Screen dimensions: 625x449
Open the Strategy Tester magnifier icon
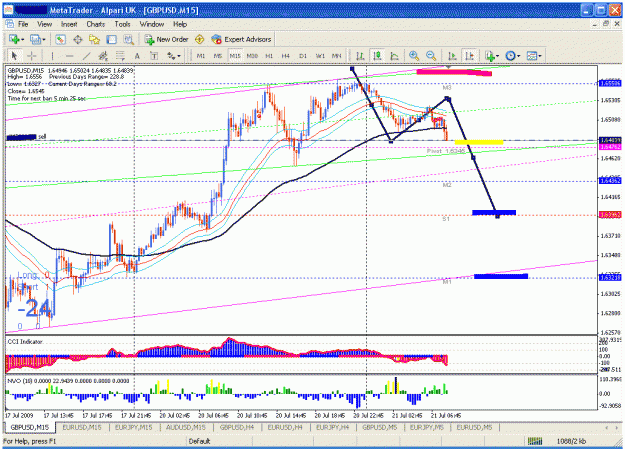(x=128, y=39)
